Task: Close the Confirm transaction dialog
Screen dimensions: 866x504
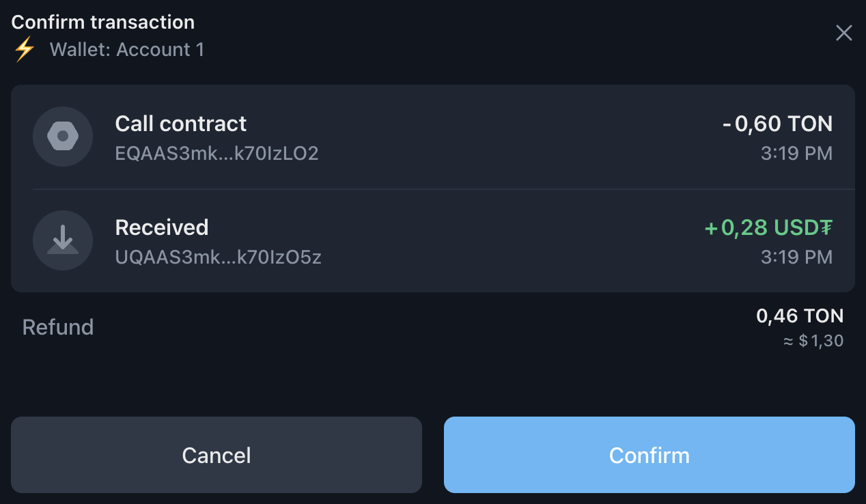Action: point(844,33)
